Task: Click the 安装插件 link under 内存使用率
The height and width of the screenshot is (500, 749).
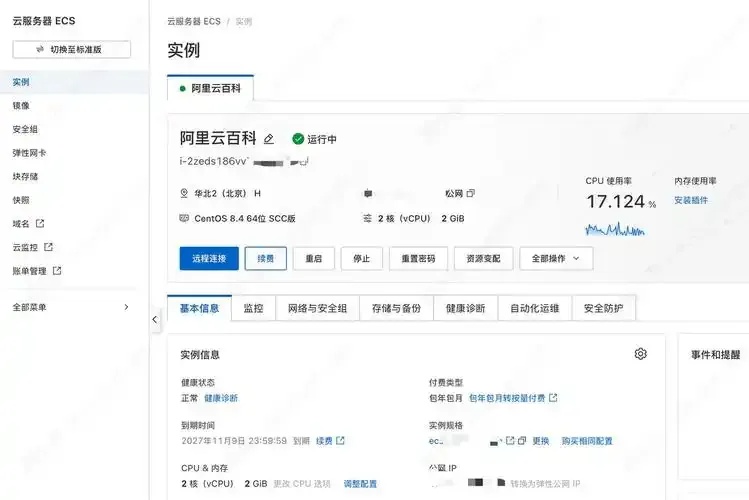Action: click(691, 200)
